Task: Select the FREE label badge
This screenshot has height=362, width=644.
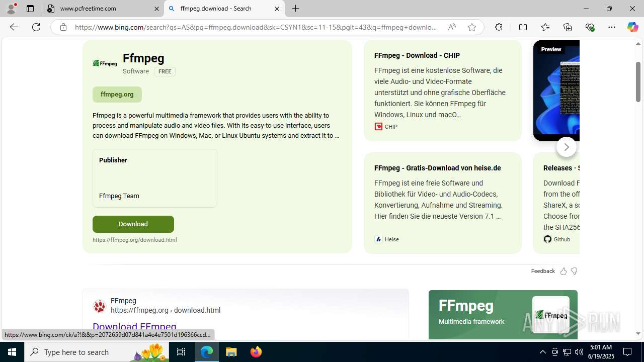Action: point(165,71)
